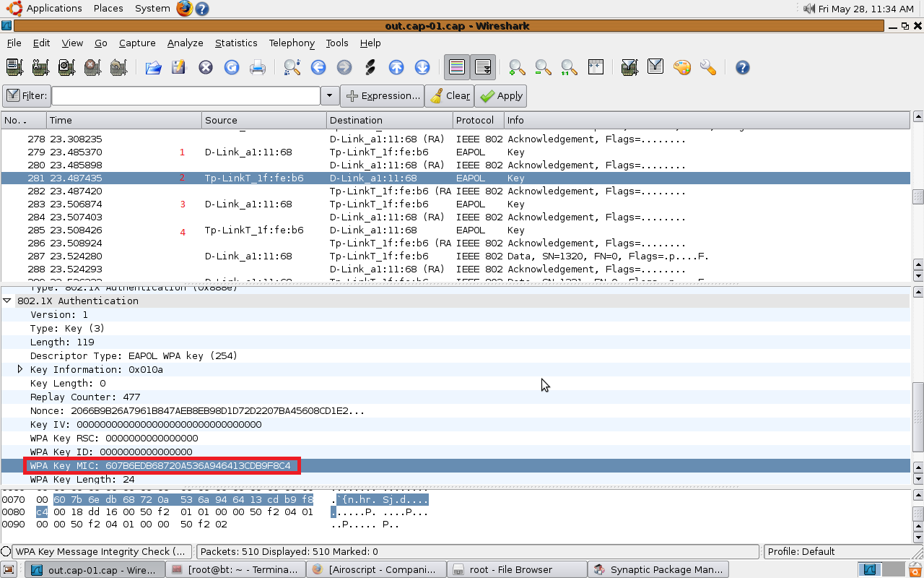The image size is (924, 578).
Task: Open Wireshark help question icon
Action: [x=743, y=67]
